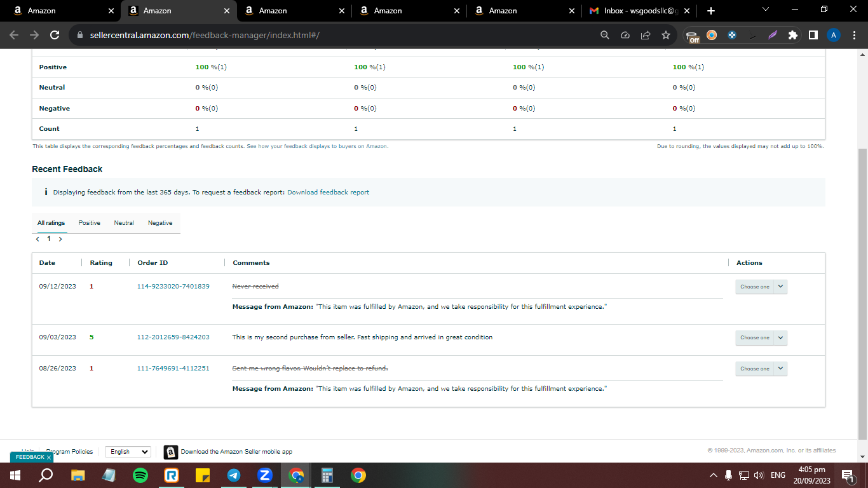Close the Gmail Inbox browser tab
This screenshot has height=488, width=868.
pyautogui.click(x=687, y=11)
